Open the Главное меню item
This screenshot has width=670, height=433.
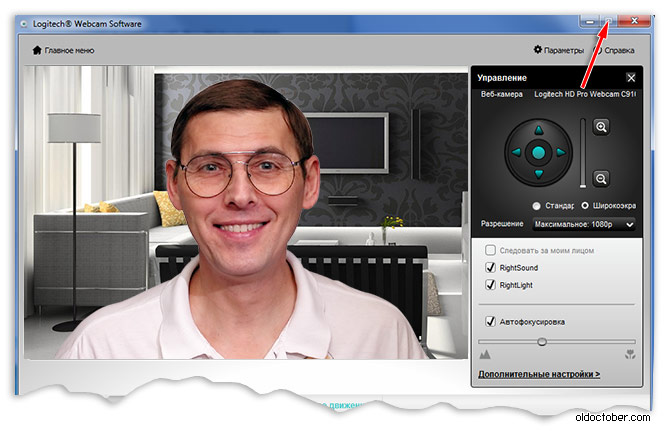click(63, 50)
